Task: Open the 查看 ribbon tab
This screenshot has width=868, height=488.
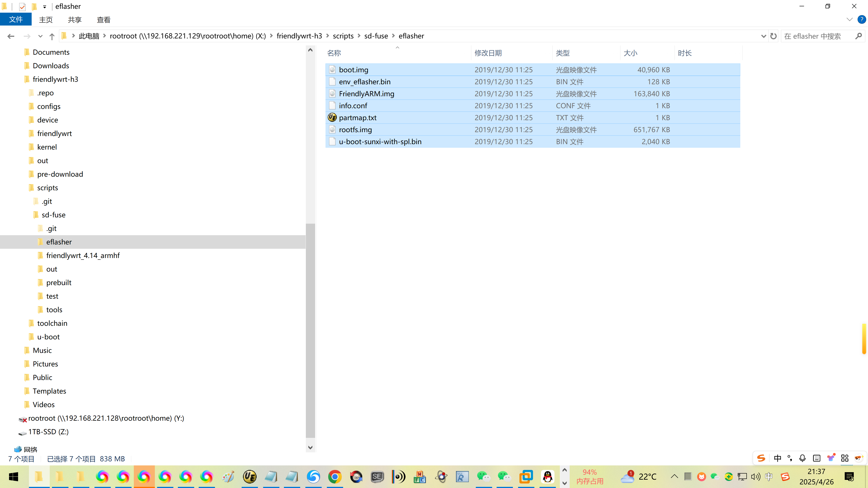Action: [x=104, y=20]
